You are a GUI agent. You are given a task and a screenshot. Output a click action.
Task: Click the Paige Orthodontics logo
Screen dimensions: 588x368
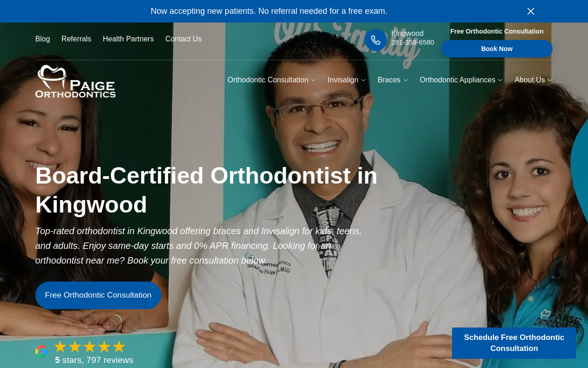click(x=75, y=81)
